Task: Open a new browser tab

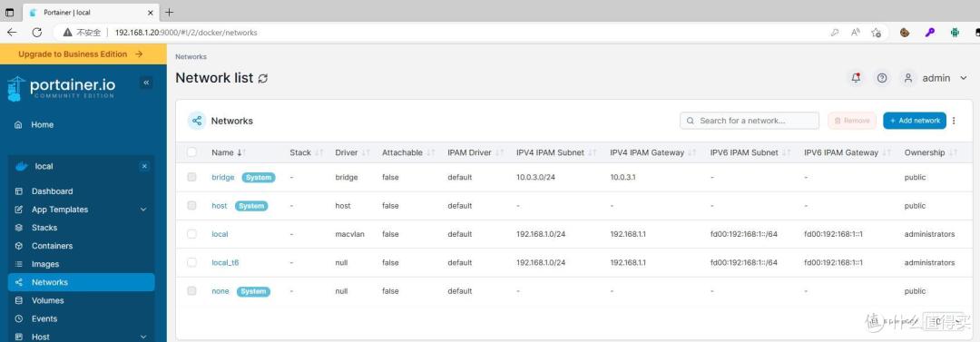Action: 170,12
